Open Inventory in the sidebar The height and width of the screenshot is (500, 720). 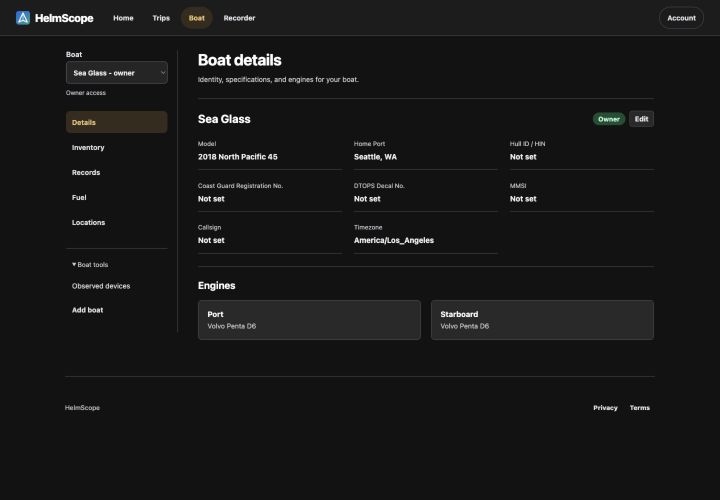point(117,147)
